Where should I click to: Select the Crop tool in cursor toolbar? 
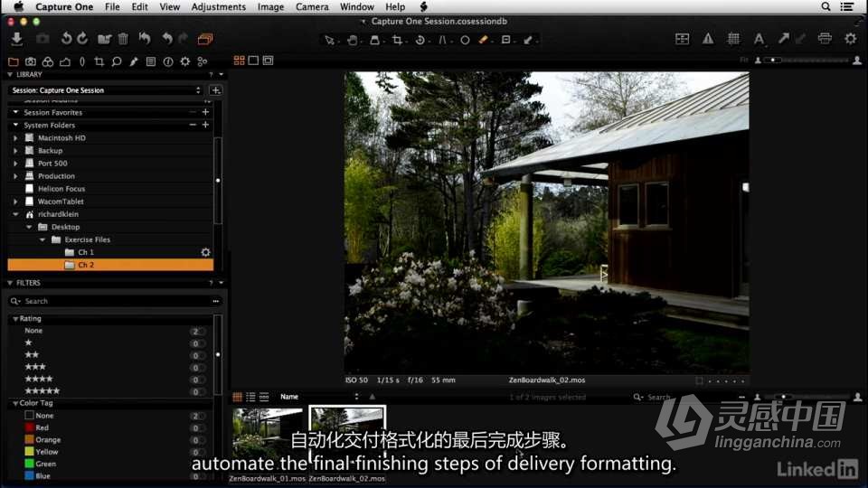pos(398,40)
